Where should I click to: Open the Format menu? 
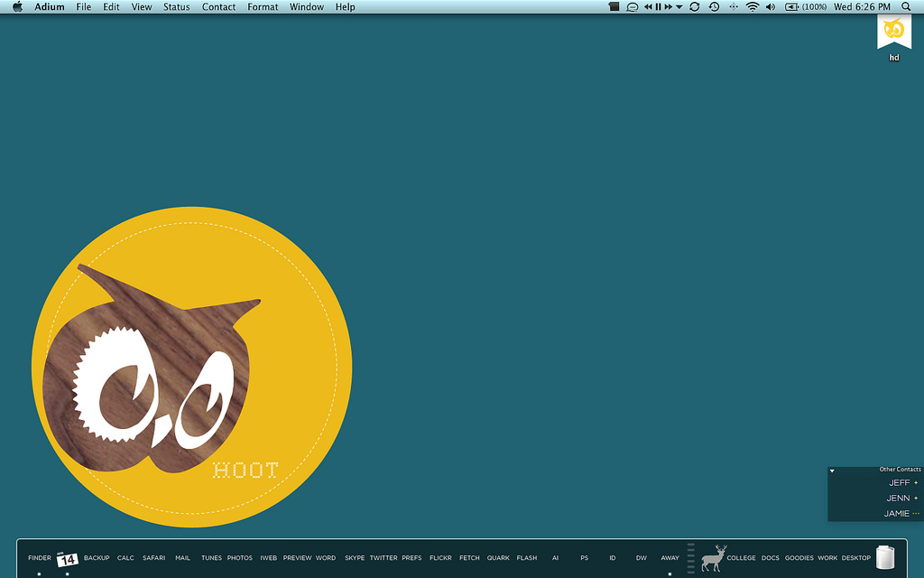point(263,7)
